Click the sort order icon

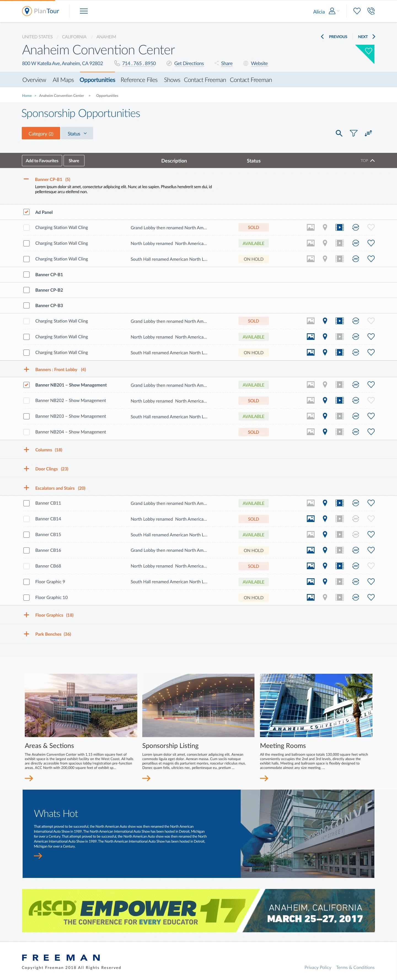tap(368, 133)
